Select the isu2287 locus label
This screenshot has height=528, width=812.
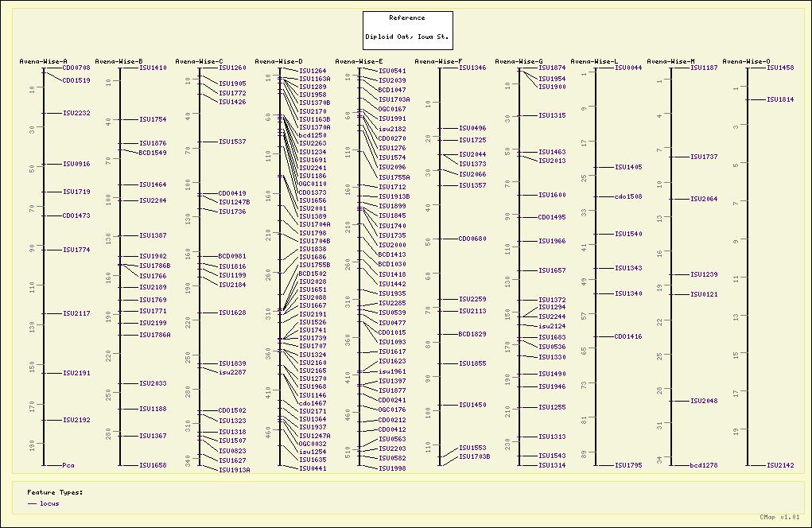click(x=232, y=372)
